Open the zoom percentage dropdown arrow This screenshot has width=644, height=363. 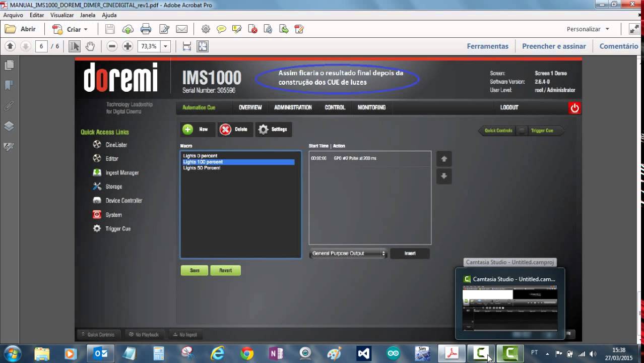[165, 46]
